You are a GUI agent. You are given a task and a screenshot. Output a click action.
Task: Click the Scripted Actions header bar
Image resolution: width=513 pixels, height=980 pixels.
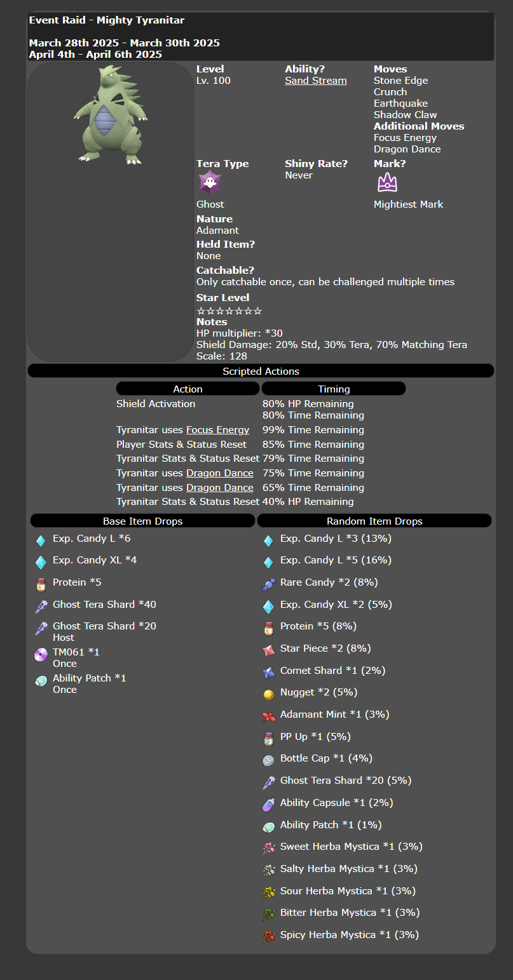261,371
